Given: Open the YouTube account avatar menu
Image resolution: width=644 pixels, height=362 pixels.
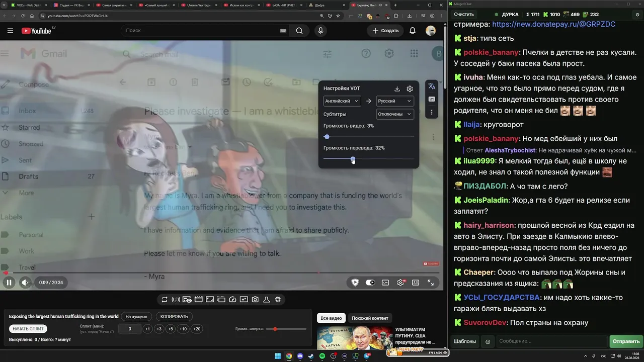Looking at the screenshot, I should [x=431, y=31].
